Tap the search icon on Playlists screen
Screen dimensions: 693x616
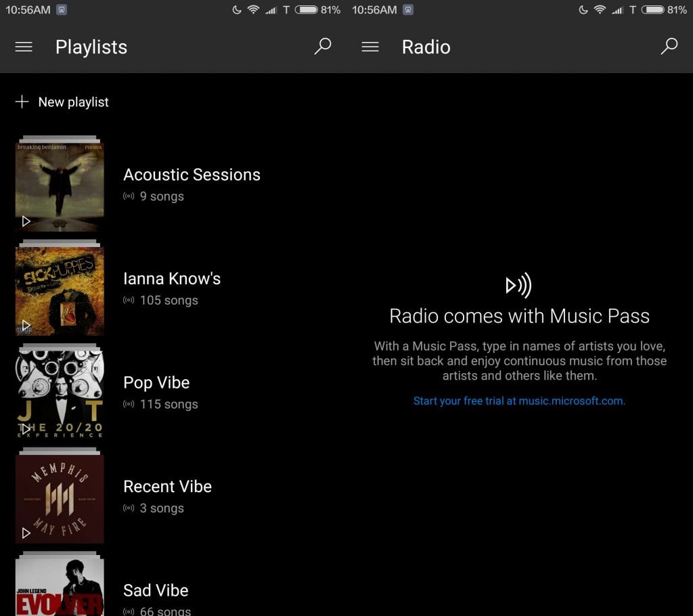[x=323, y=46]
